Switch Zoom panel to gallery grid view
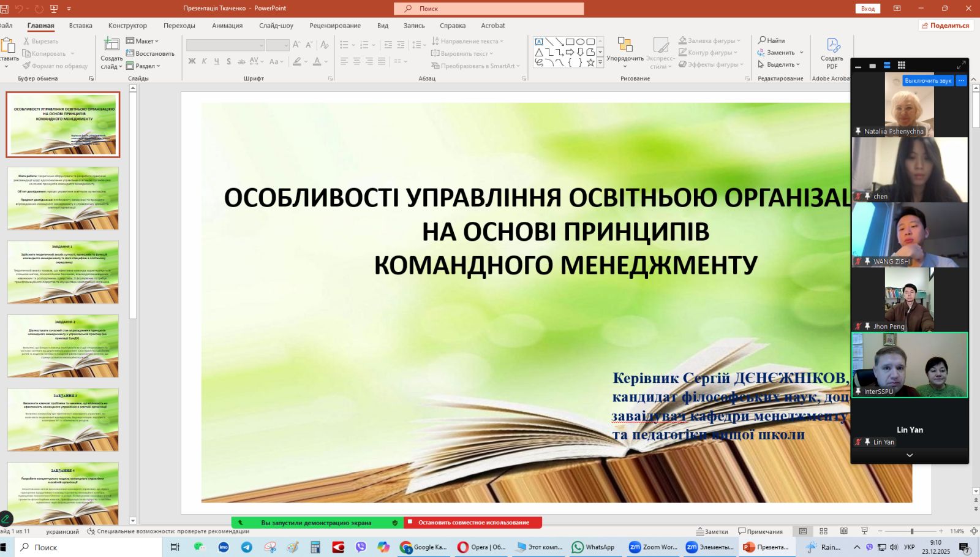980x557 pixels. [x=901, y=66]
